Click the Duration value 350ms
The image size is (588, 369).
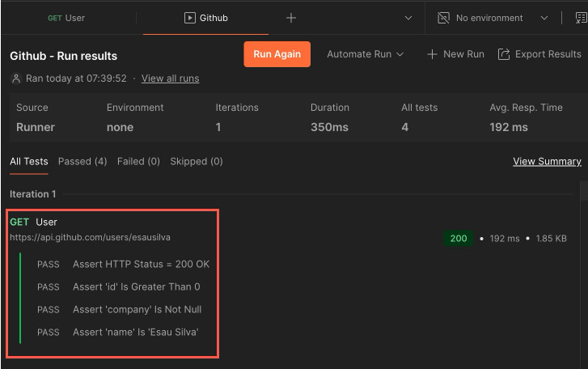click(x=329, y=128)
